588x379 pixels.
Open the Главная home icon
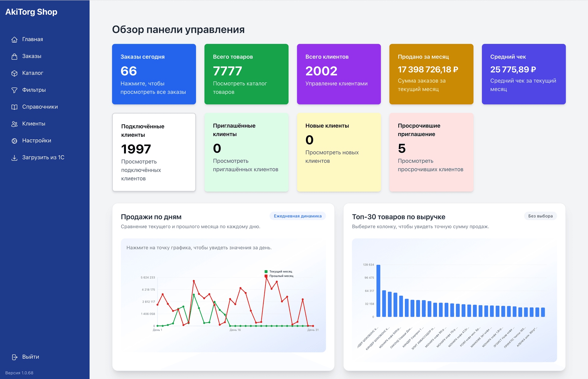[x=14, y=39]
